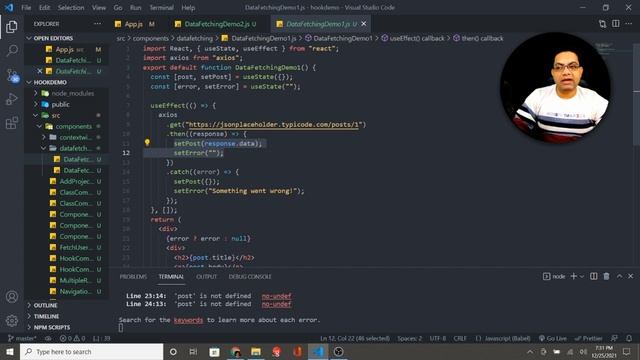Split the editor to the right
The width and height of the screenshot is (640, 360).
pos(616,24)
